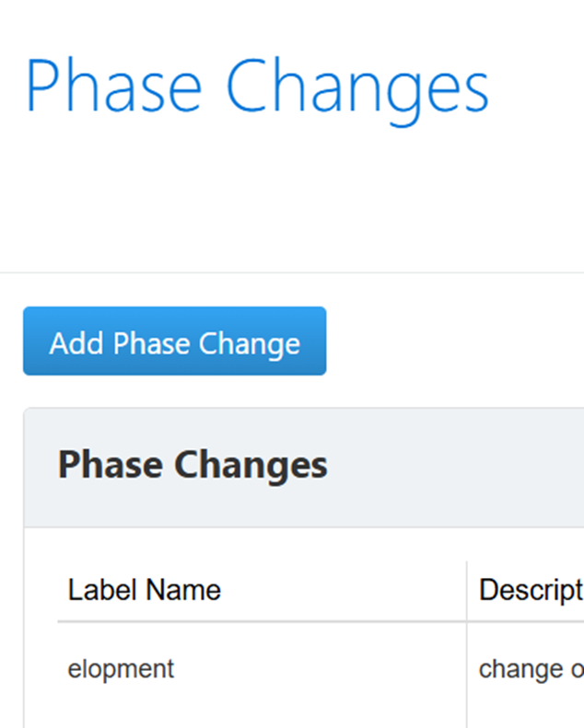Select the 'elopment' label cell in first row
584x728 pixels.
tap(121, 669)
